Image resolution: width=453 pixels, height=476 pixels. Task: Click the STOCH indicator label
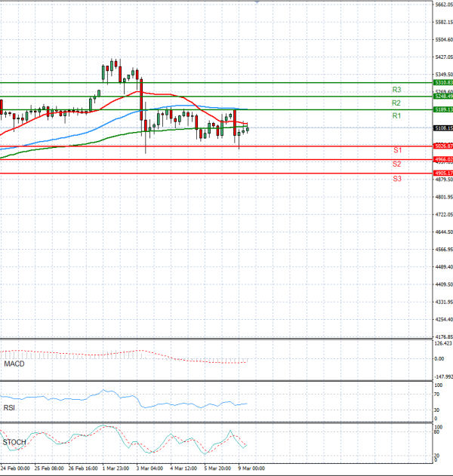tap(14, 442)
